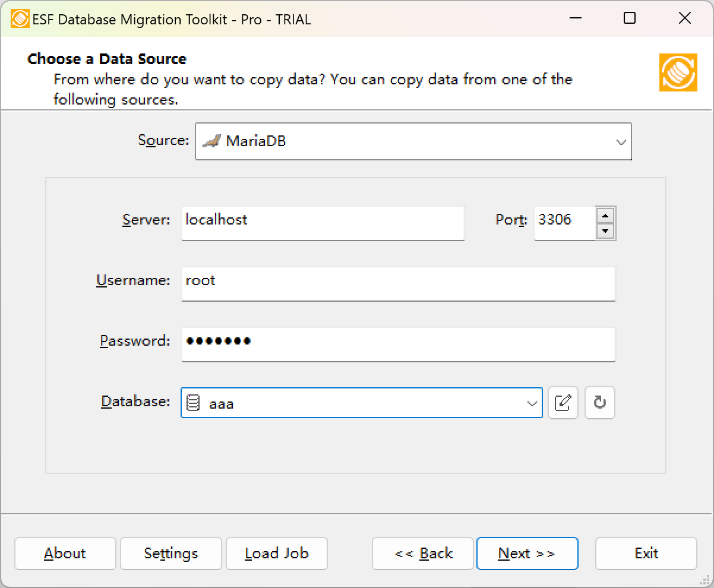This screenshot has height=588, width=714.
Task: Open Settings from the bottom bar
Action: click(x=170, y=554)
